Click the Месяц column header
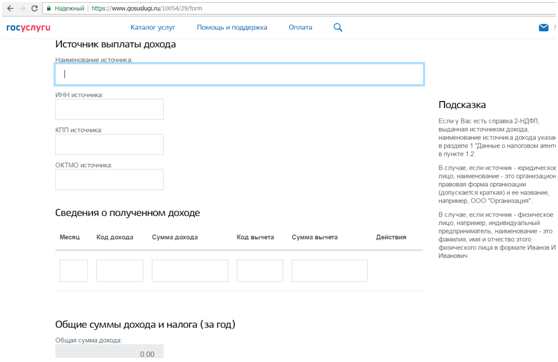The image size is (558, 362). click(x=70, y=237)
